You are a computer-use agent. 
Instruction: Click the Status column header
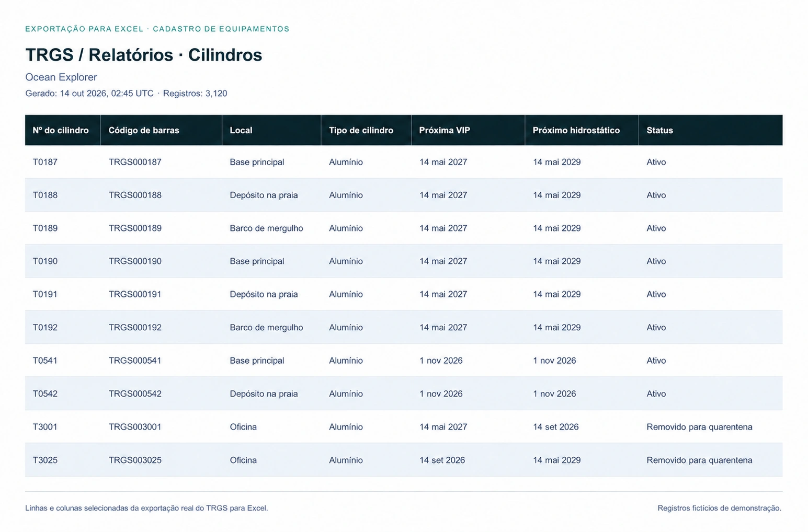coord(710,130)
